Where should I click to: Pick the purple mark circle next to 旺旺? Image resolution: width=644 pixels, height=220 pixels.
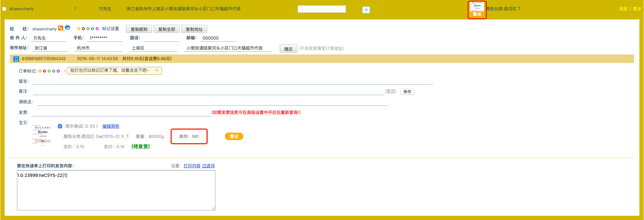coord(97,29)
